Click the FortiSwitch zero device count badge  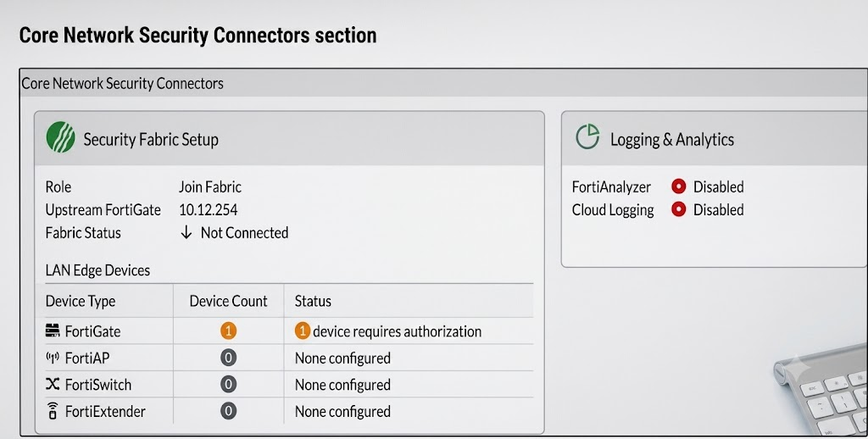[x=228, y=384]
